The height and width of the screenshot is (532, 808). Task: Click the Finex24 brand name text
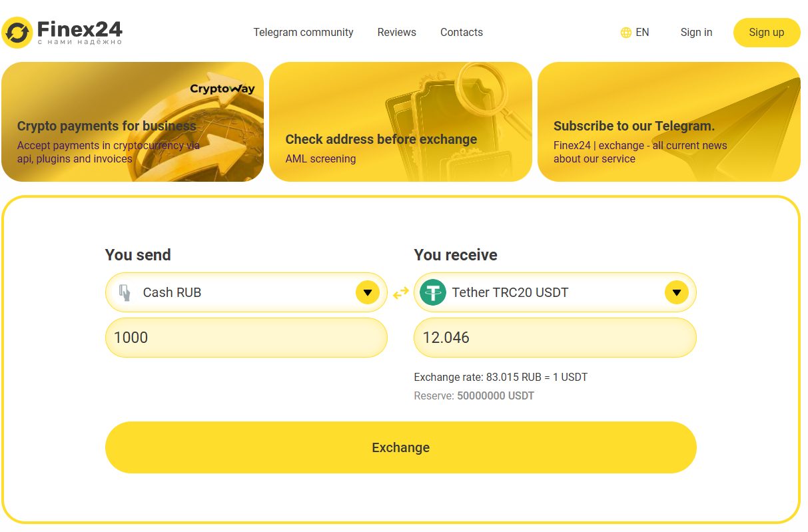click(79, 29)
